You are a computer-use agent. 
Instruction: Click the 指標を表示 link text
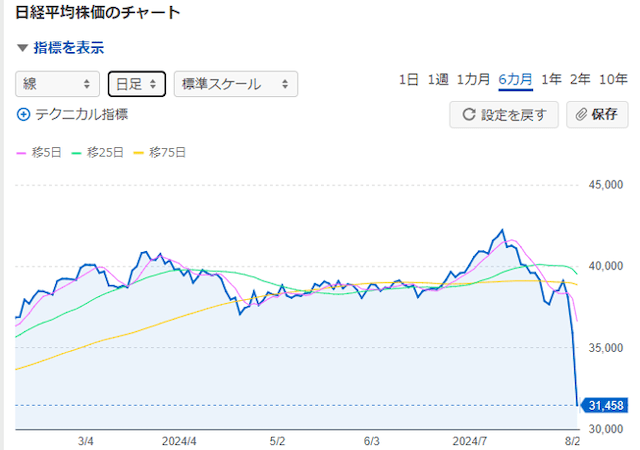tap(69, 48)
